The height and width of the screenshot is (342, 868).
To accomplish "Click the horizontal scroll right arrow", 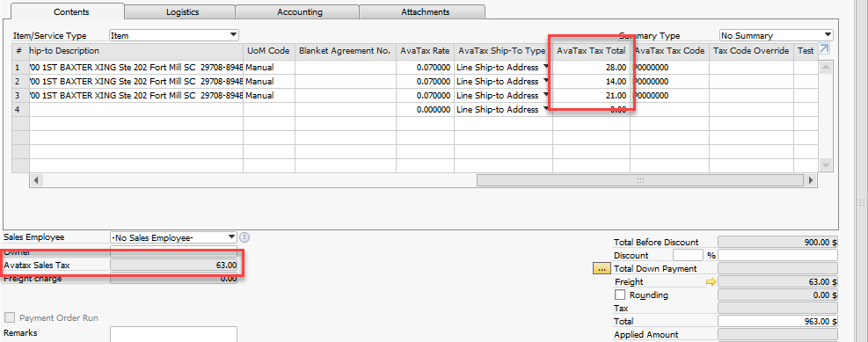I will 811,180.
